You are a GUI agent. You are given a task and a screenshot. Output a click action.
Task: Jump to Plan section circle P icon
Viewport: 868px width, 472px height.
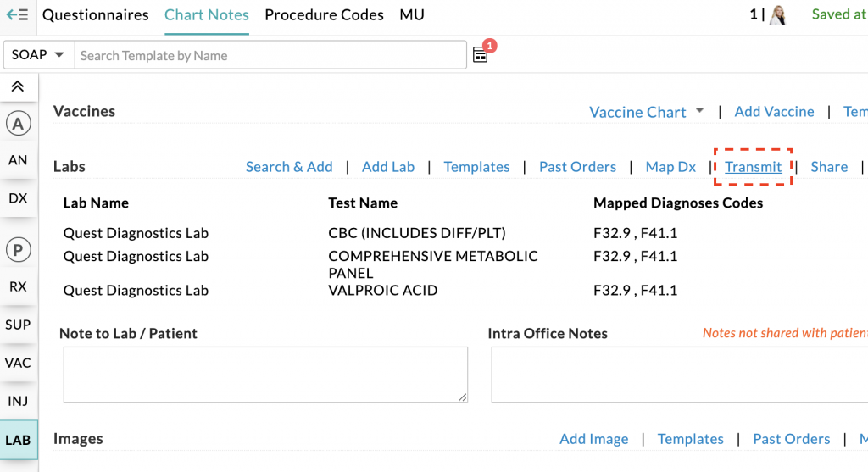coord(18,249)
